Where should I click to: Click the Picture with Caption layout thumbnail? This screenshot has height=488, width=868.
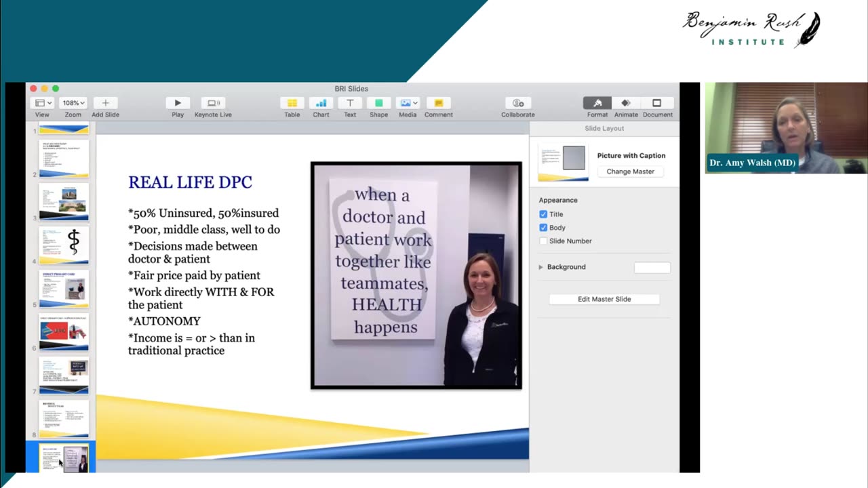(x=563, y=163)
